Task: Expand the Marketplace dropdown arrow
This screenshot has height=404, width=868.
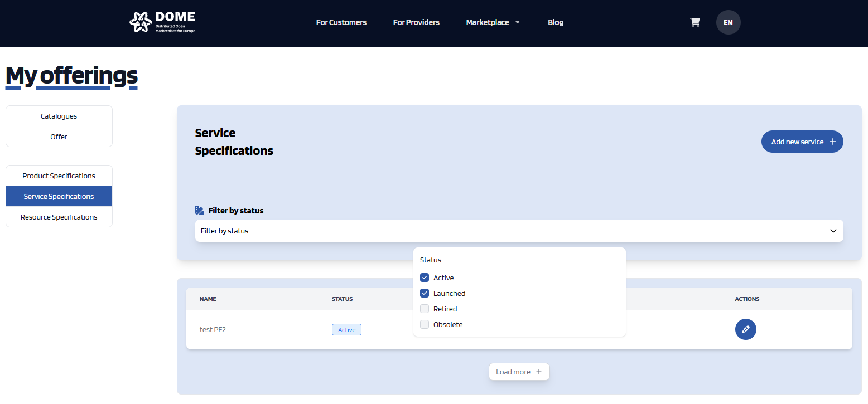Action: (x=517, y=23)
